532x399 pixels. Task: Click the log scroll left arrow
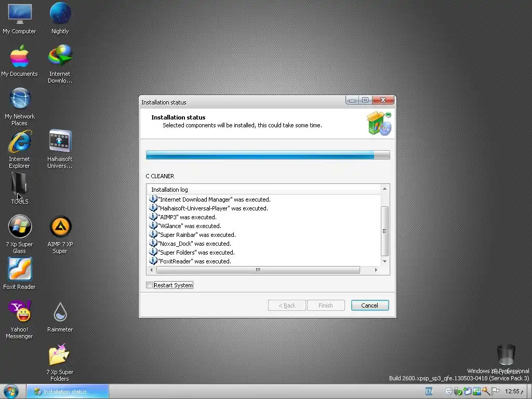[x=151, y=270]
